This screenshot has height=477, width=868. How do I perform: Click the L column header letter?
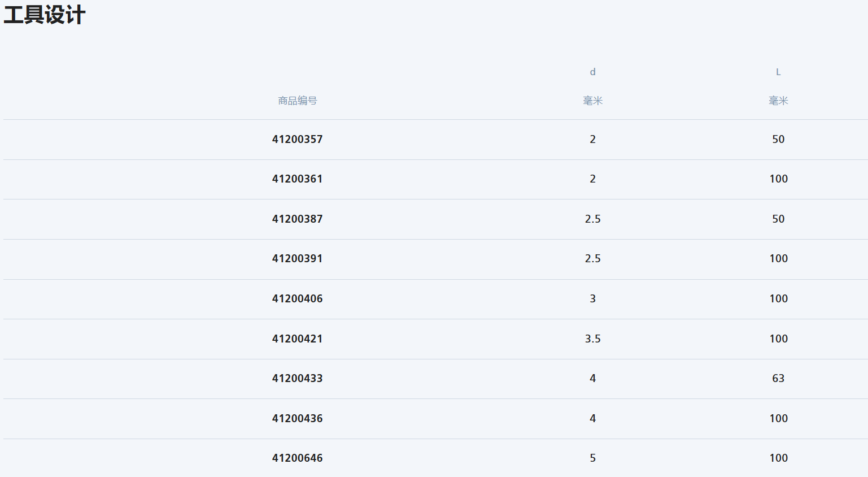pyautogui.click(x=778, y=72)
